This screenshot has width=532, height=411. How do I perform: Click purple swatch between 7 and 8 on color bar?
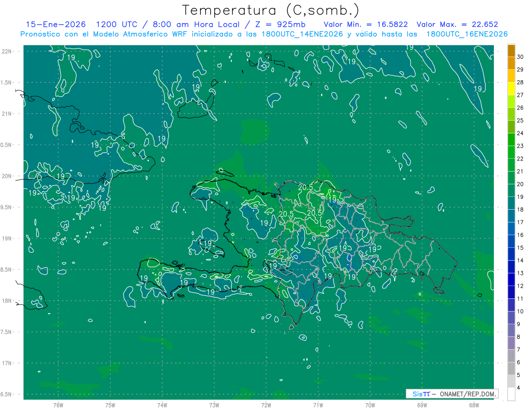(511, 343)
